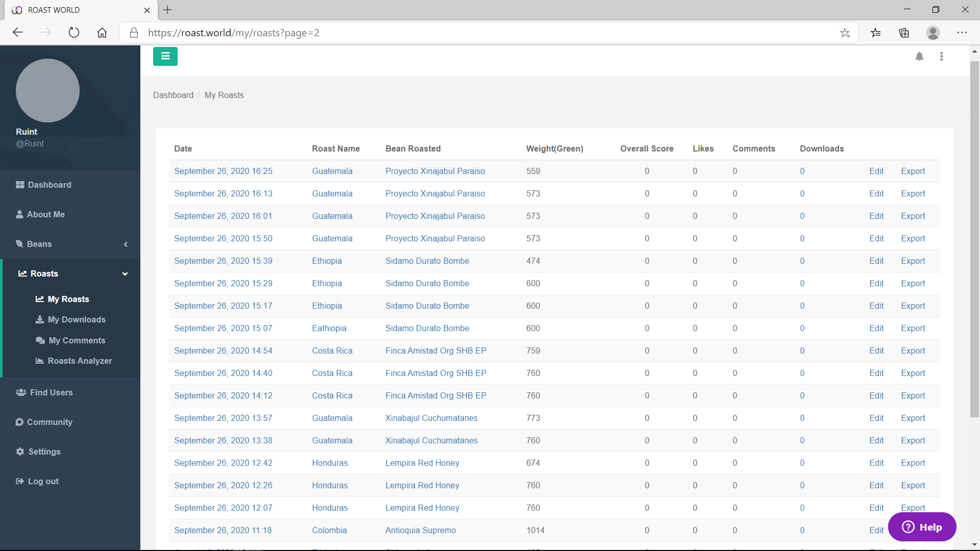The width and height of the screenshot is (980, 551).
Task: Click the @Ruint username text
Action: pos(30,144)
